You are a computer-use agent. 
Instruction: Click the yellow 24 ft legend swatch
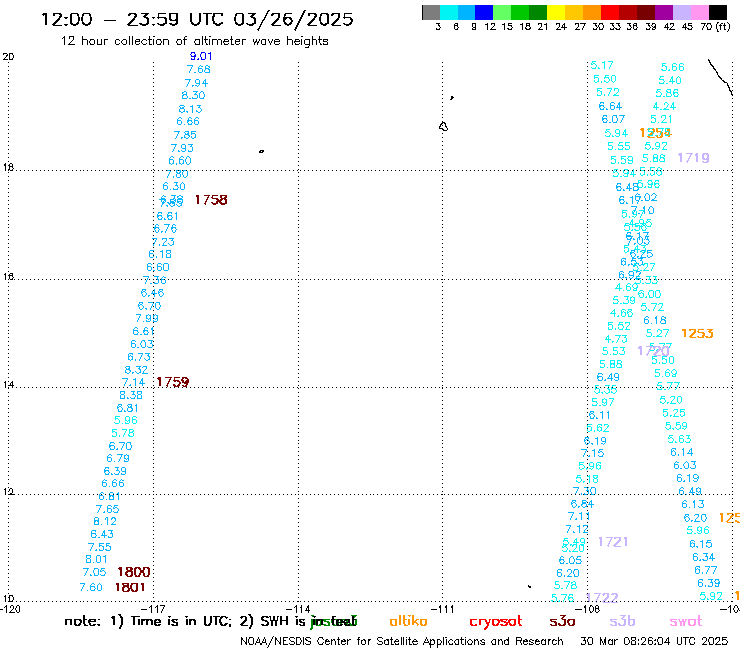[556, 12]
